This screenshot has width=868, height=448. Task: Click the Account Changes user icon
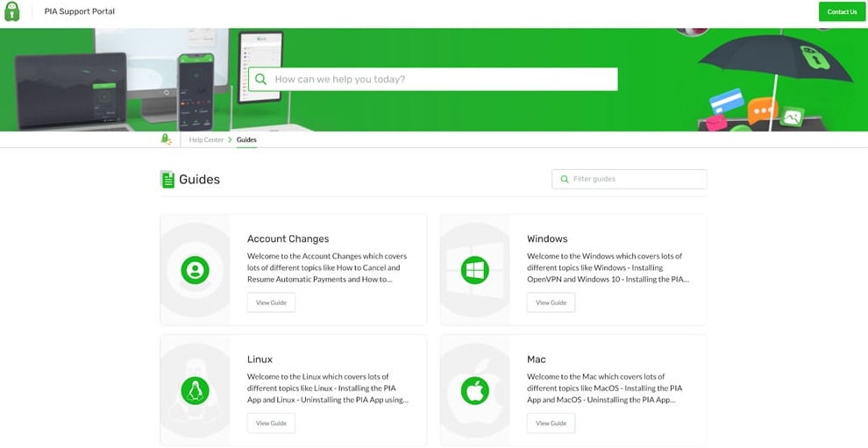[195, 270]
